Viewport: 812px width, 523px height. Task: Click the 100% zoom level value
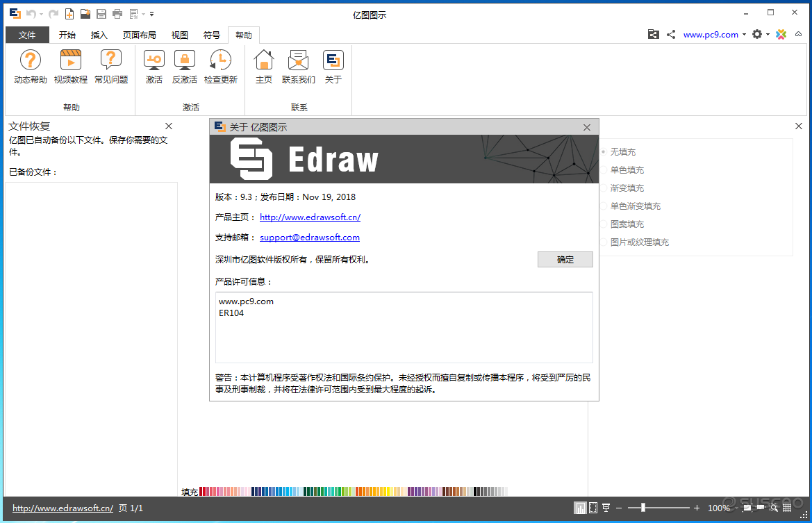(x=719, y=508)
